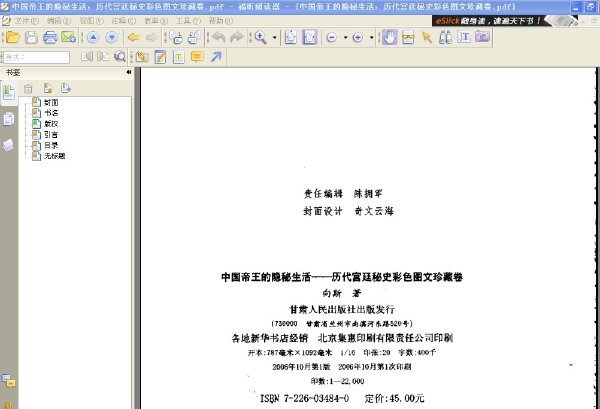
Task: Click the yellow Previous View back arrow
Action: [134, 37]
